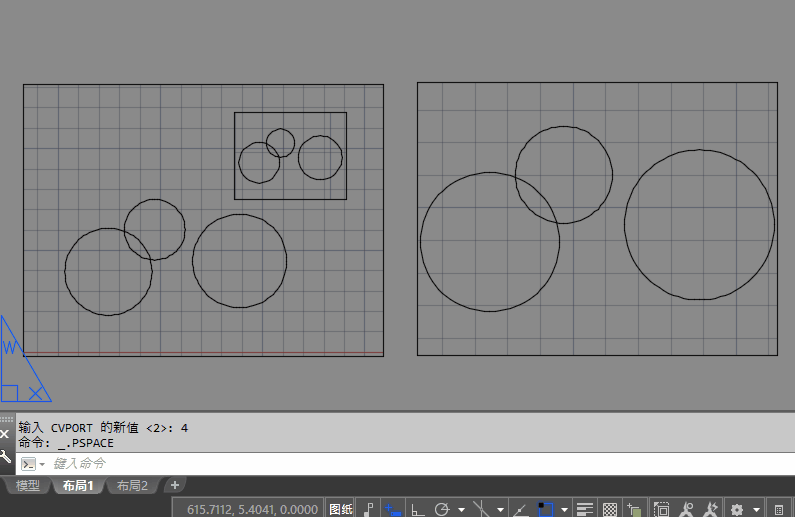Click the coordinates readout in status bar
This screenshot has width=795, height=517.
point(254,509)
